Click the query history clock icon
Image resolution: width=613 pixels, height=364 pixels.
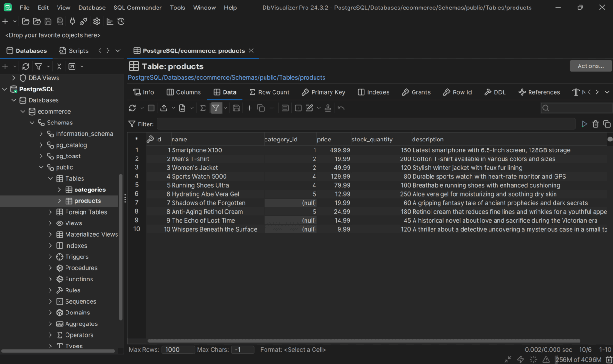pos(121,21)
